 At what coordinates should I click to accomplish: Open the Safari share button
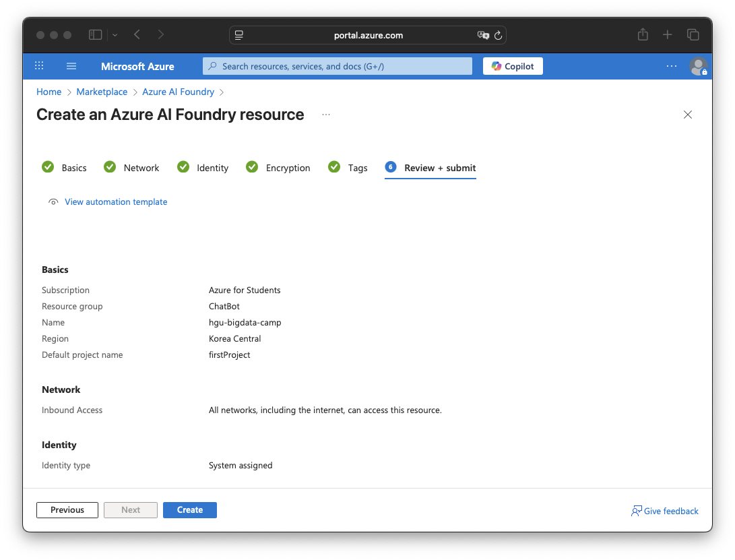coord(643,34)
